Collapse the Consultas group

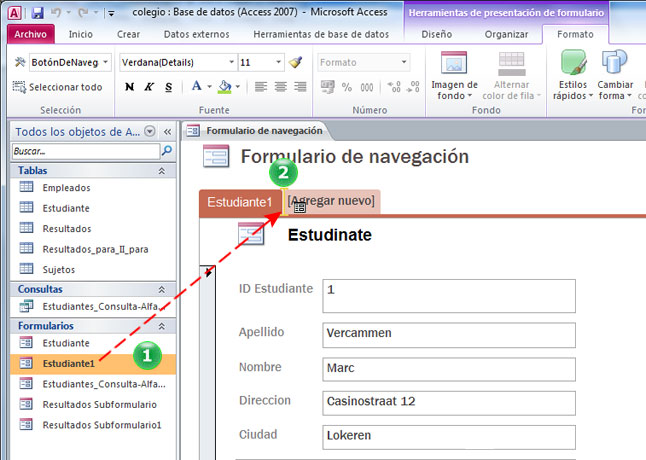[x=162, y=290]
